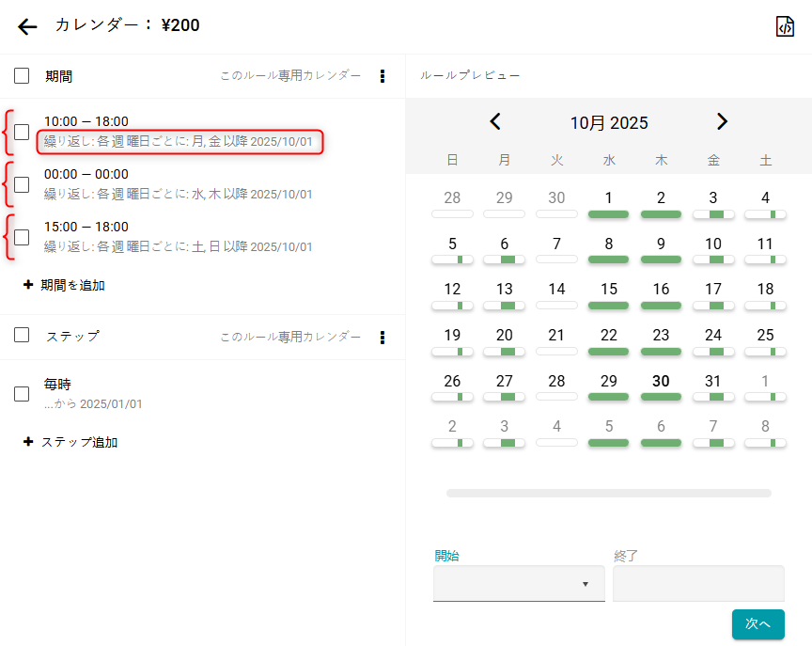
Task: Select the 15:00 — 18:00 period checkbox
Action: (22, 237)
